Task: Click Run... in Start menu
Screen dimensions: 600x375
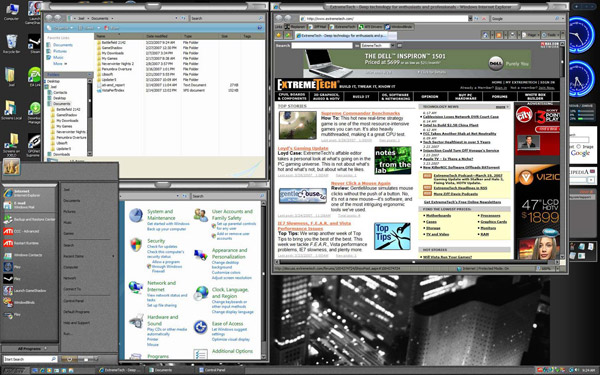Action: pyautogui.click(x=67, y=334)
